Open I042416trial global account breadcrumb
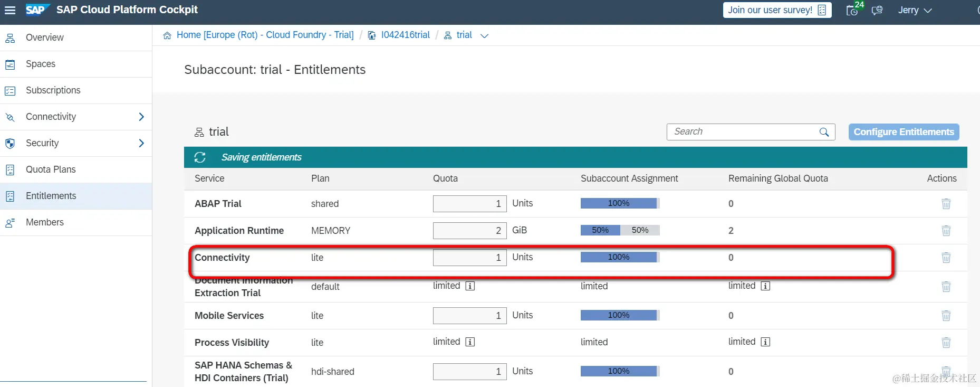Screen dimensions: 980x387 [405, 35]
